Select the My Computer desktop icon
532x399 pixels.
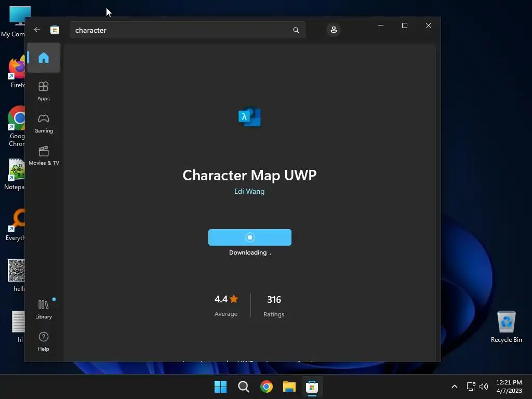click(x=14, y=21)
